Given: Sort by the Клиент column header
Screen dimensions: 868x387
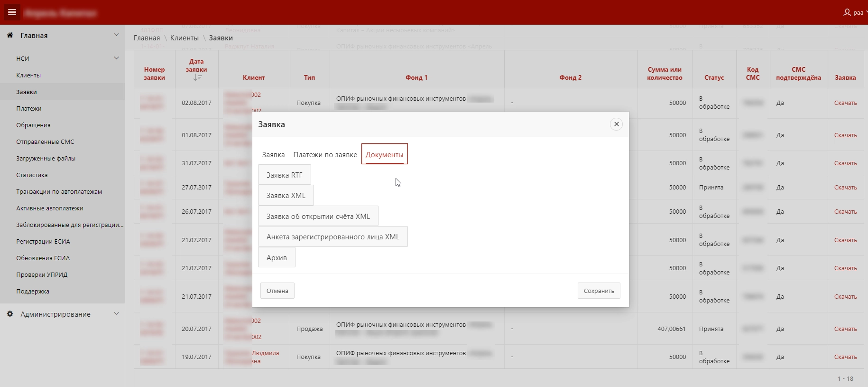Looking at the screenshot, I should tap(254, 77).
